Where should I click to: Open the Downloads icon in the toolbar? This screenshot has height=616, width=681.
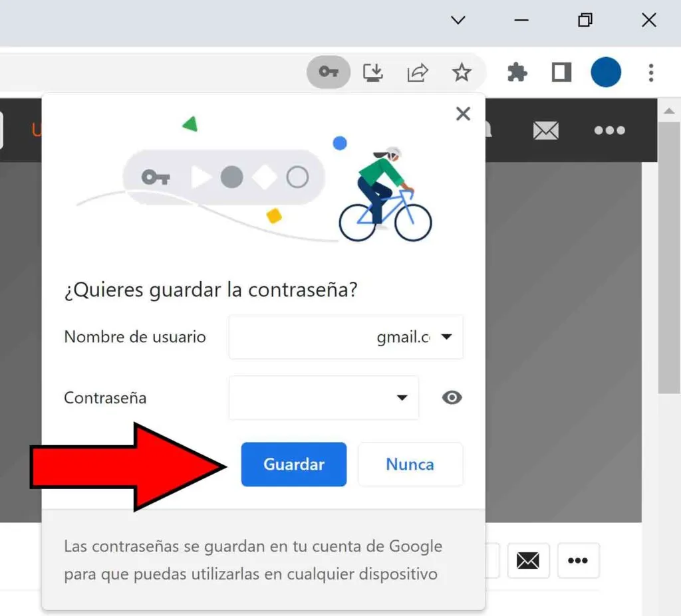click(373, 72)
